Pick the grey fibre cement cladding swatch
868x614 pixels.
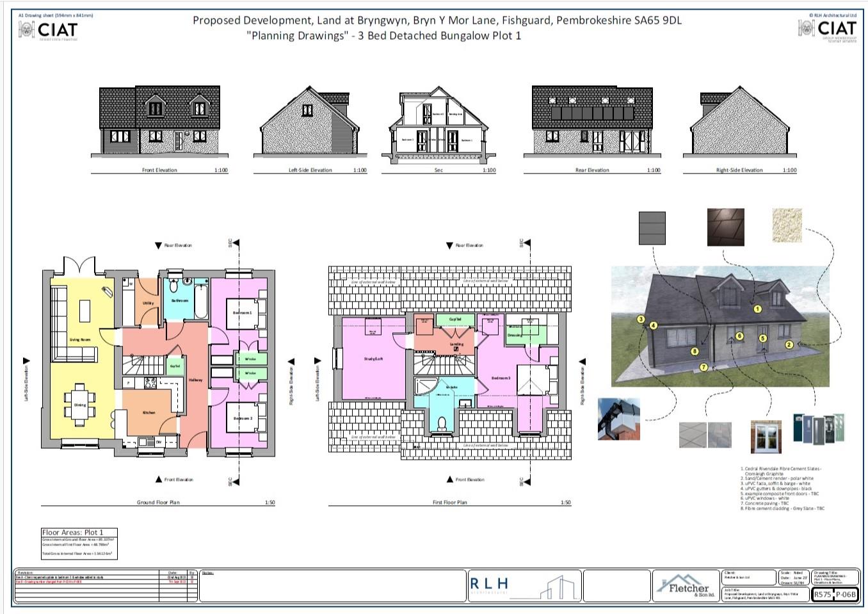[652, 227]
